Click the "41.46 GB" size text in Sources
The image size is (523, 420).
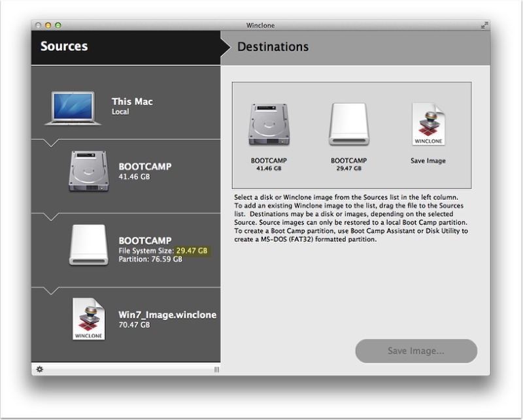[135, 176]
